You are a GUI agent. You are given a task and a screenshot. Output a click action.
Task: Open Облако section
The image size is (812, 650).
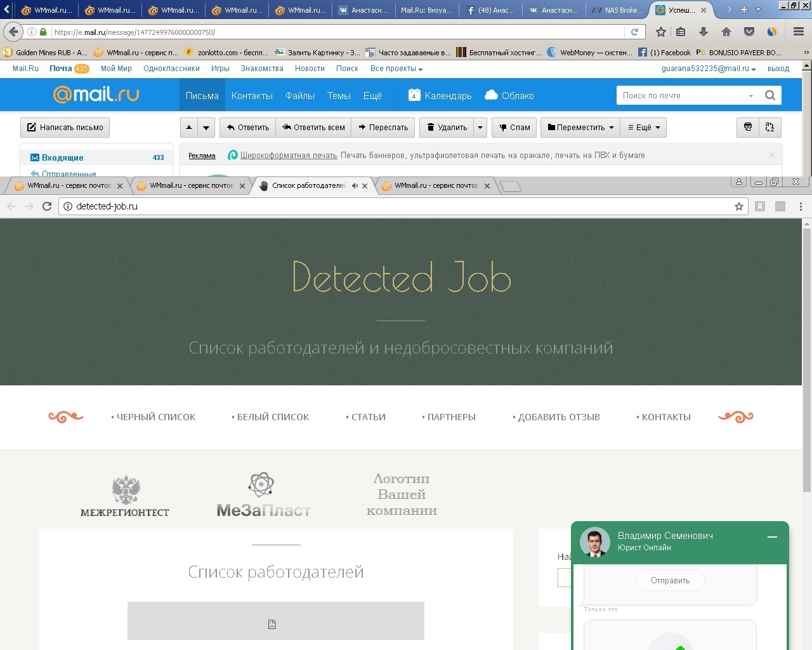click(509, 95)
